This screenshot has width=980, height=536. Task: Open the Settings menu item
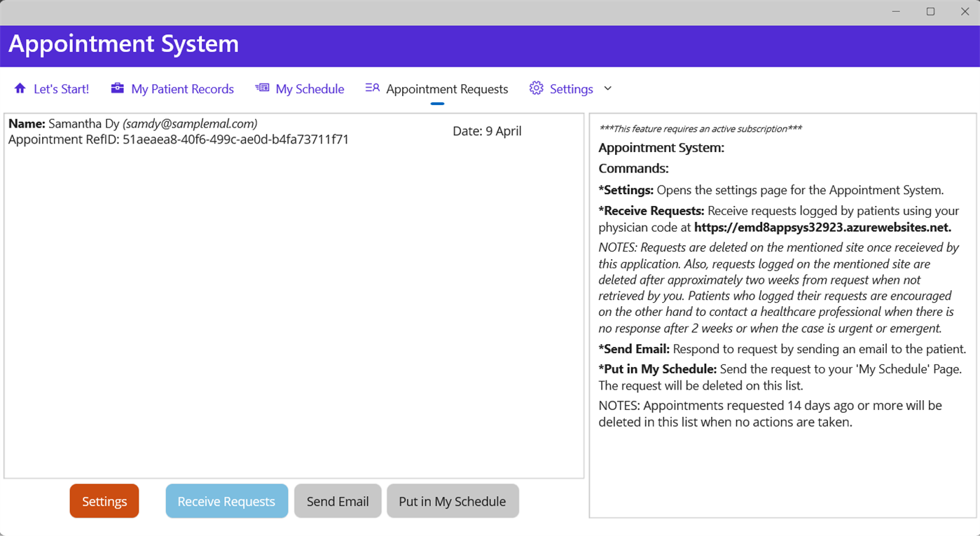[571, 88]
